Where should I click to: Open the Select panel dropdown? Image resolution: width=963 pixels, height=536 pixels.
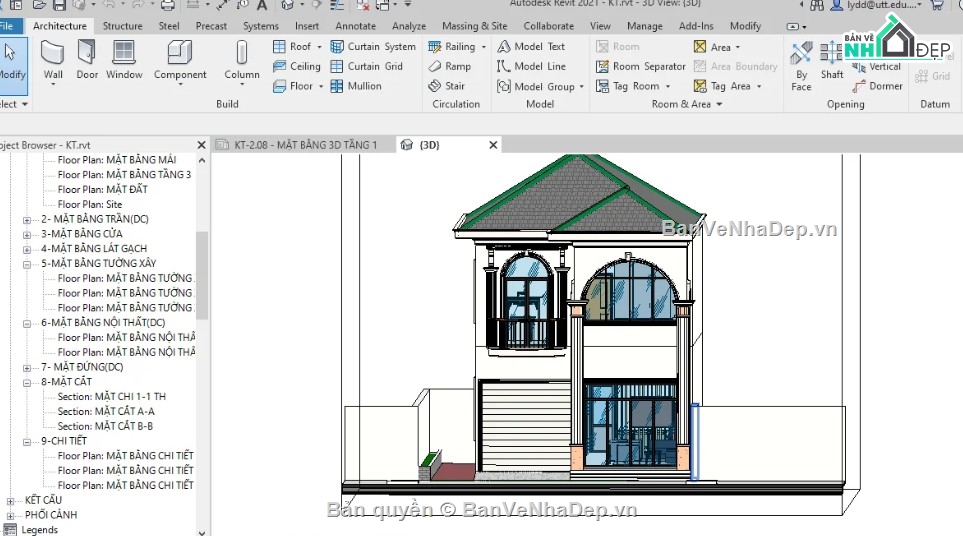[25, 104]
